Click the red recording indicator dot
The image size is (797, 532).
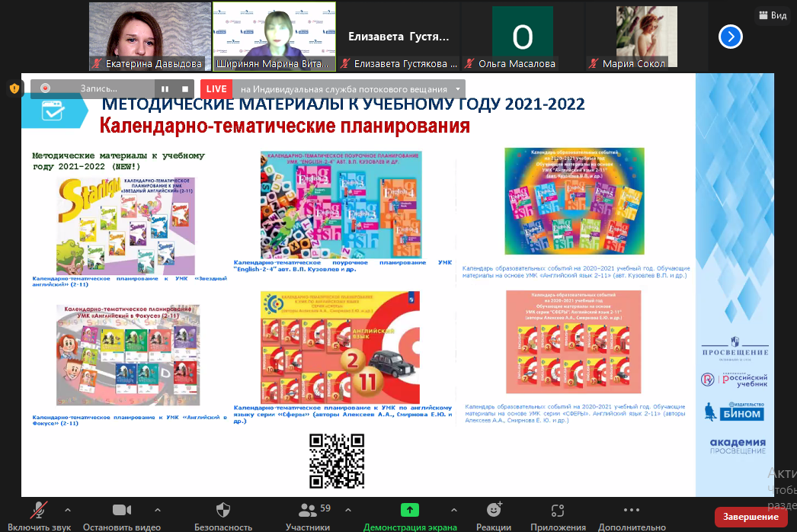[x=45, y=88]
